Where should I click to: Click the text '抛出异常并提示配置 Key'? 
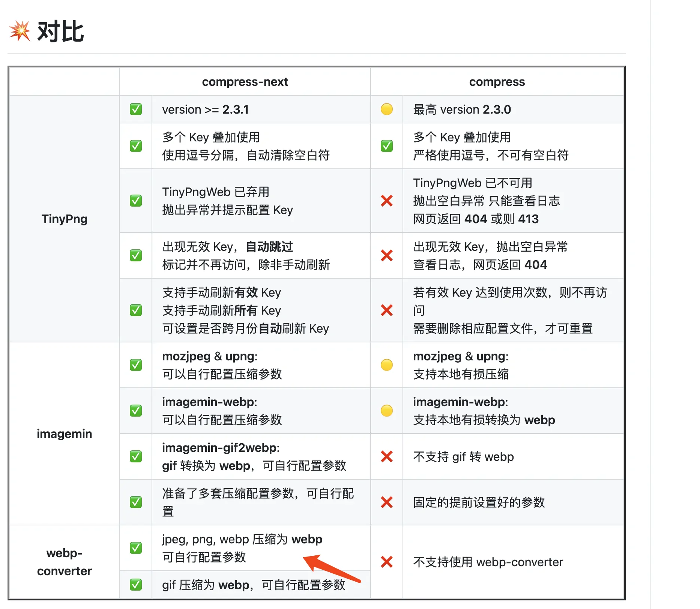coord(227,210)
